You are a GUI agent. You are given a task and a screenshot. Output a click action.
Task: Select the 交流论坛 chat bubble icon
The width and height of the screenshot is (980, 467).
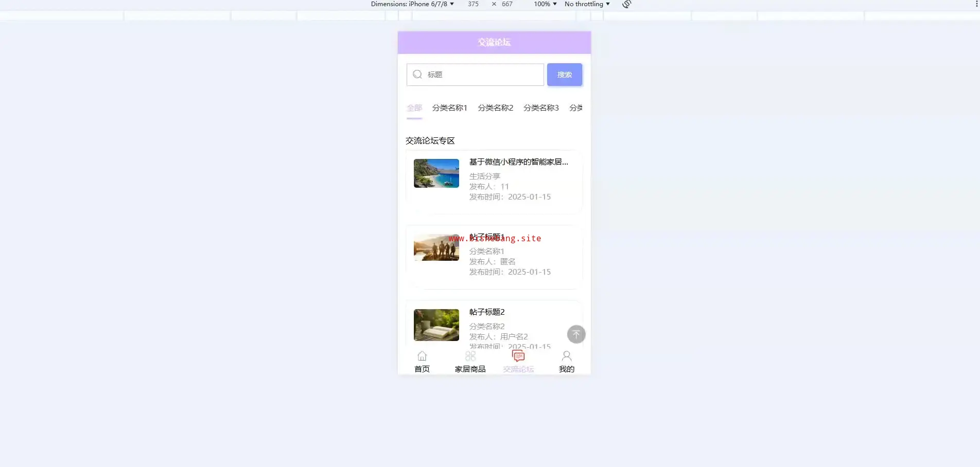(x=518, y=356)
